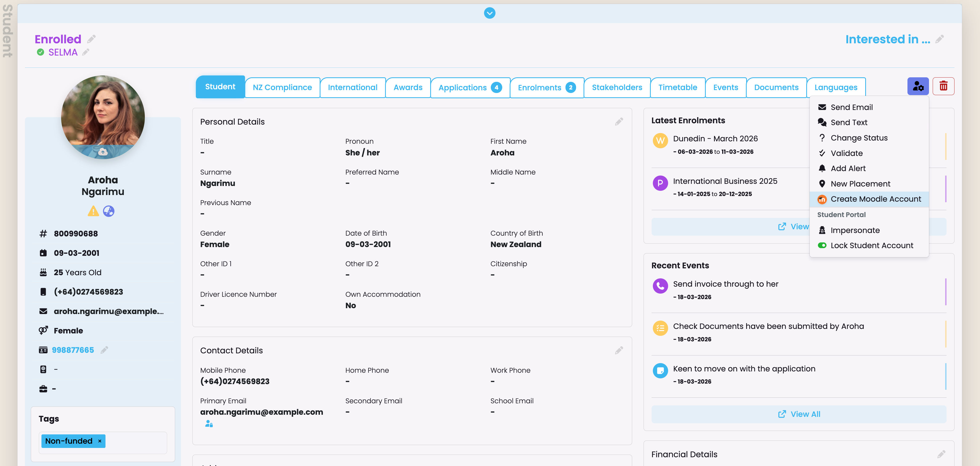This screenshot has height=466, width=980.
Task: Select Change Status from actions menu
Action: [859, 138]
